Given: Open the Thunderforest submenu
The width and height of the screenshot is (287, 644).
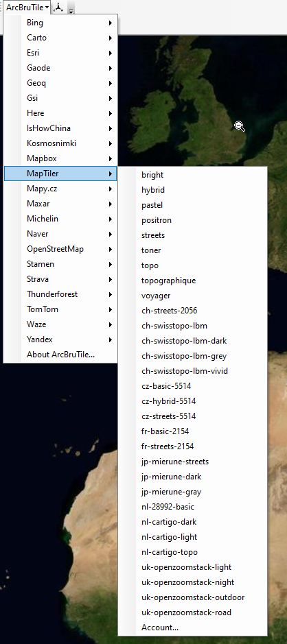Looking at the screenshot, I should [x=60, y=294].
